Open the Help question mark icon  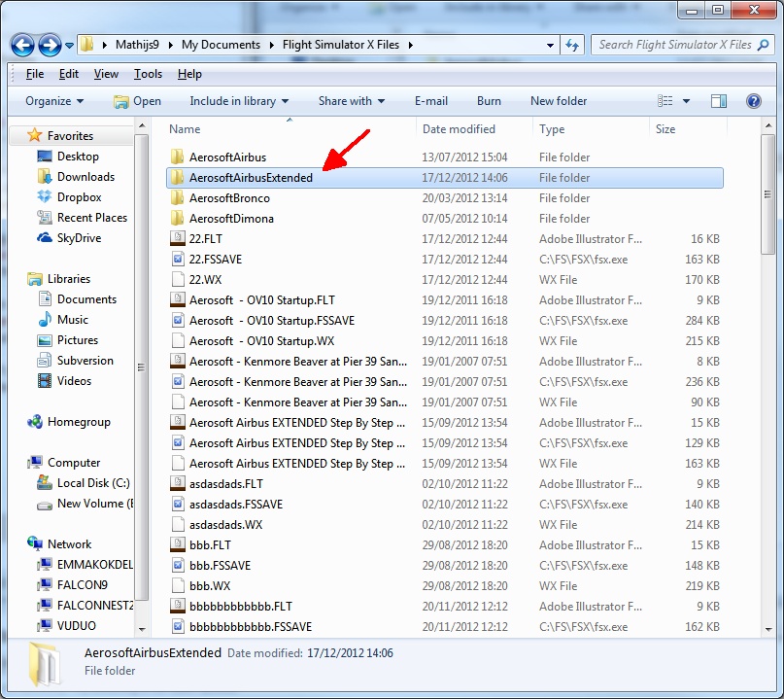coord(754,101)
